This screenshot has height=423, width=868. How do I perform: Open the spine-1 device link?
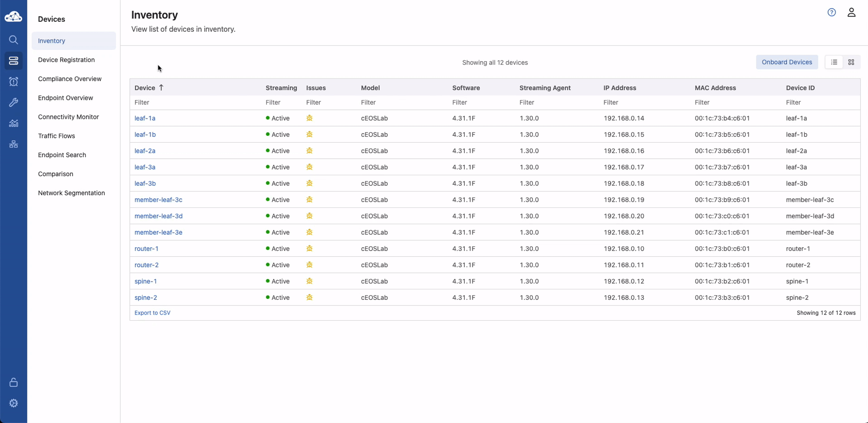pos(145,281)
